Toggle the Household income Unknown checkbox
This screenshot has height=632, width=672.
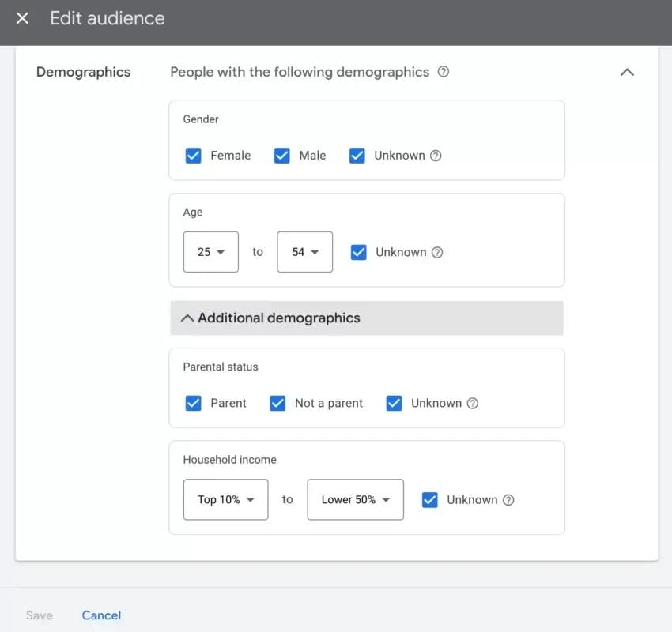430,500
